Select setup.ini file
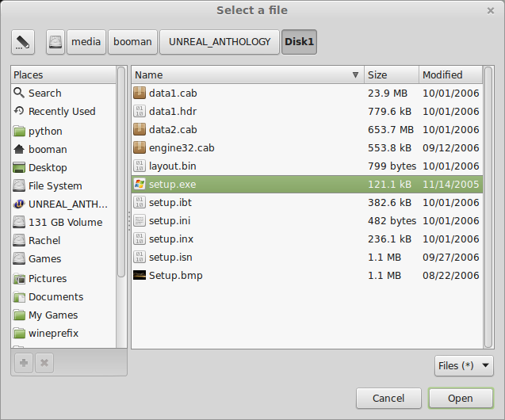 [308, 221]
